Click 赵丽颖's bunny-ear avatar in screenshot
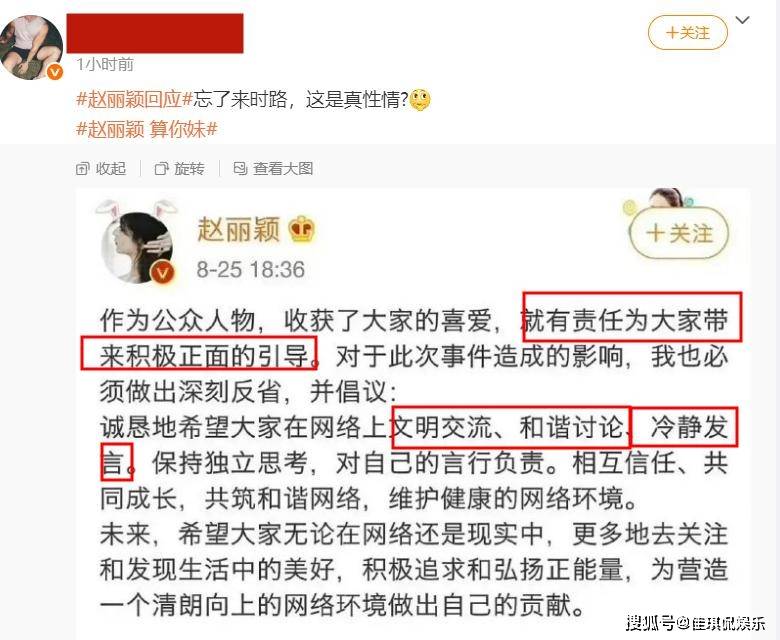The width and height of the screenshot is (780, 640). (x=138, y=242)
